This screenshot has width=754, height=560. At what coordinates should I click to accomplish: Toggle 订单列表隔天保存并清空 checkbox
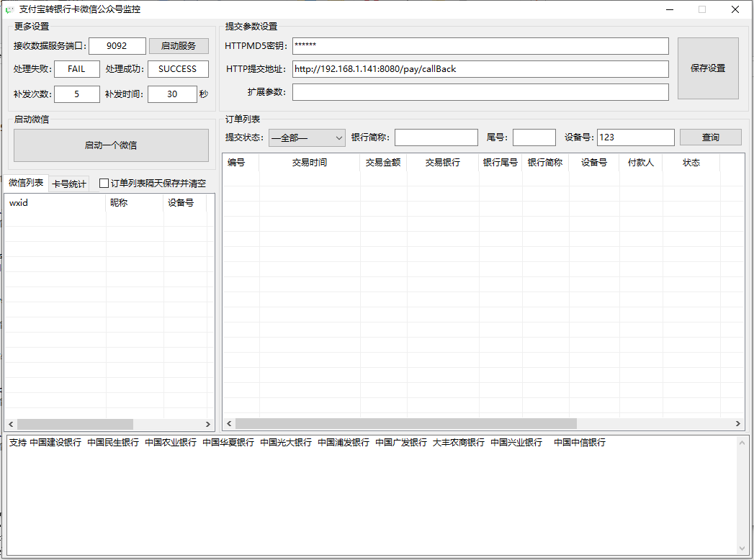104,184
